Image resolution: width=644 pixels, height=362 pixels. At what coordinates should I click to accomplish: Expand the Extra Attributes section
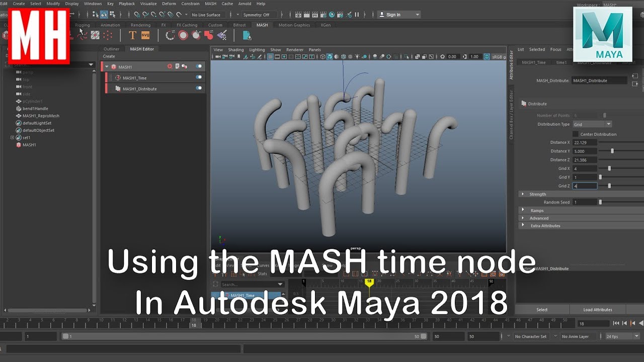[523, 226]
